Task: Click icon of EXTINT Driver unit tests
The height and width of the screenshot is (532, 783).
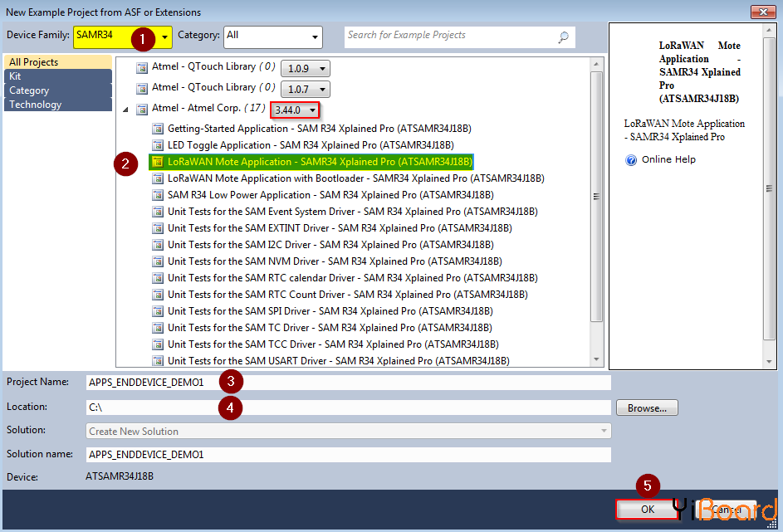Action: pyautogui.click(x=158, y=228)
